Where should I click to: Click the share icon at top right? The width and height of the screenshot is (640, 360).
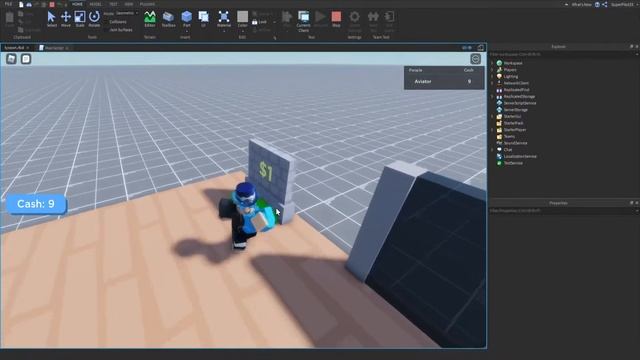604,4
